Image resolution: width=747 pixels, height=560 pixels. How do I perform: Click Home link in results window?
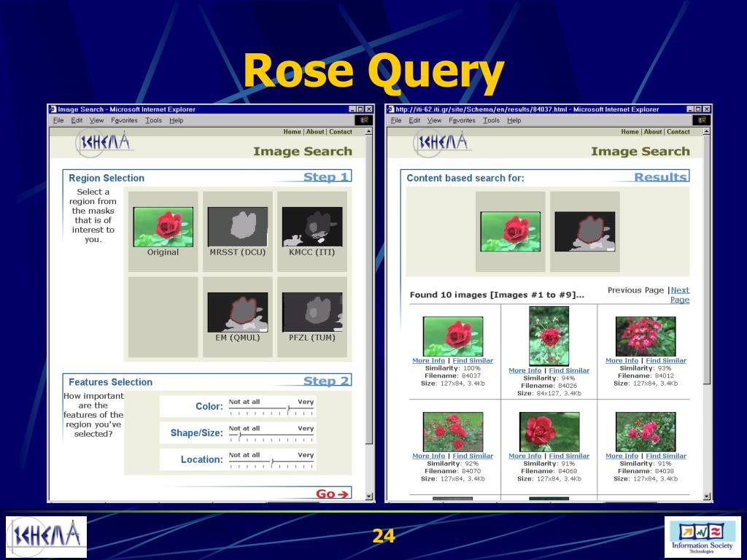click(x=630, y=132)
